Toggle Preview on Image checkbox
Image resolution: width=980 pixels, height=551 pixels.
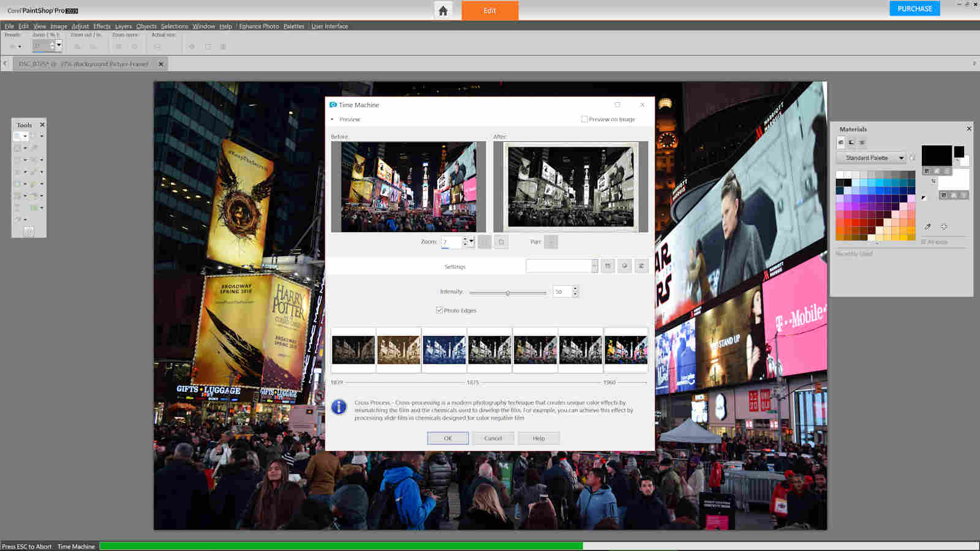coord(584,119)
